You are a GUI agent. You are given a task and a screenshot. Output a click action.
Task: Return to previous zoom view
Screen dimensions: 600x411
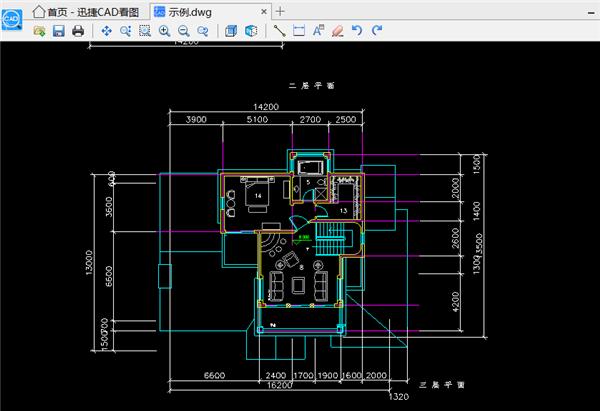click(x=203, y=31)
